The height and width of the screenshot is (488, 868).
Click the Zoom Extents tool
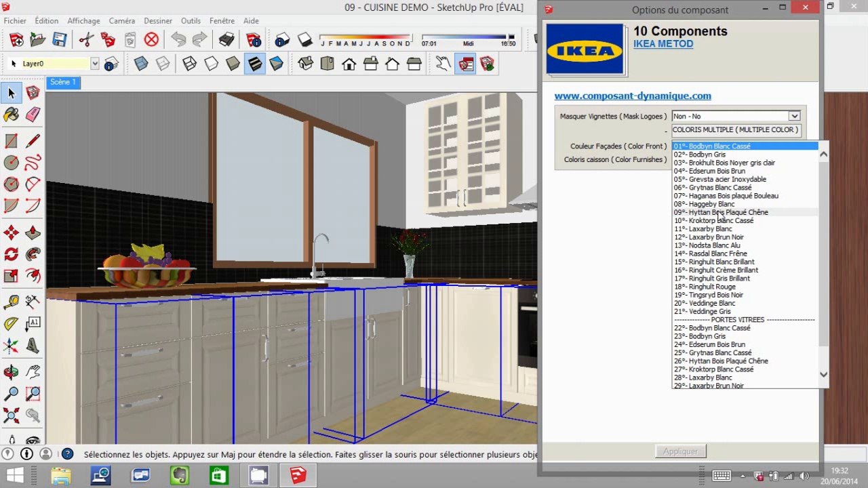12,415
